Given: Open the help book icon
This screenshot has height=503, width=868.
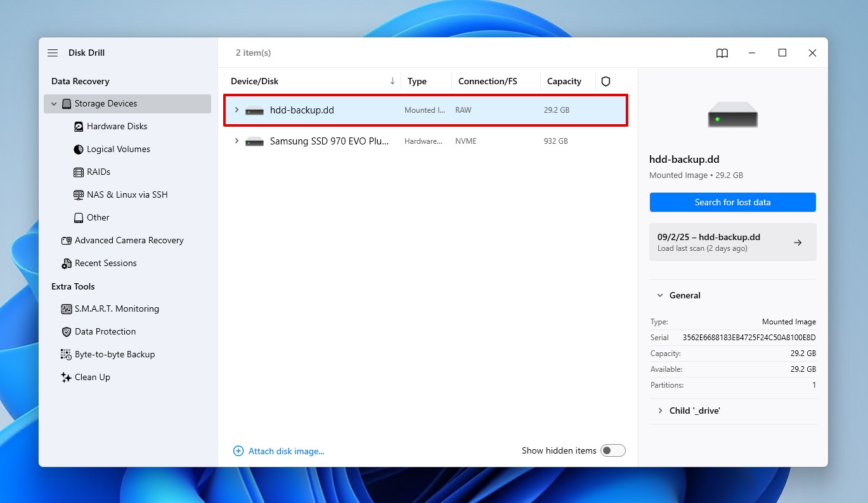Looking at the screenshot, I should pyautogui.click(x=722, y=53).
